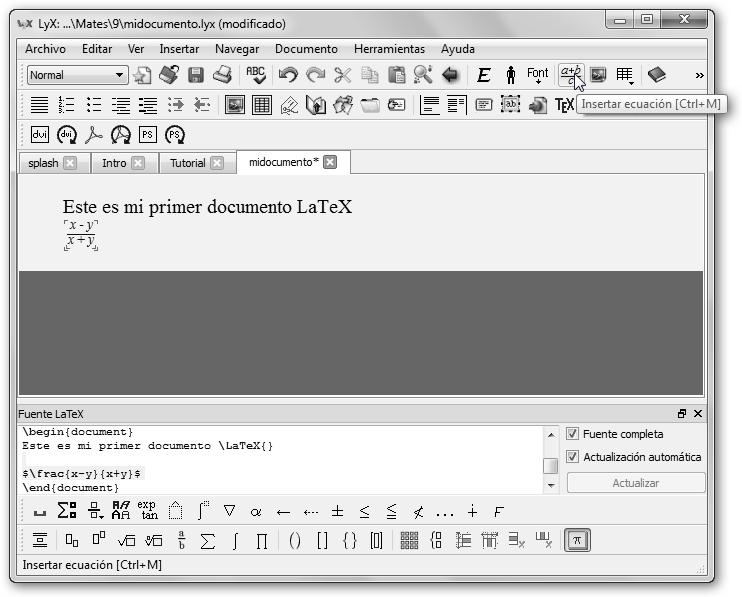Click the Emphasize text style icon
The width and height of the screenshot is (742, 597).
tap(484, 75)
